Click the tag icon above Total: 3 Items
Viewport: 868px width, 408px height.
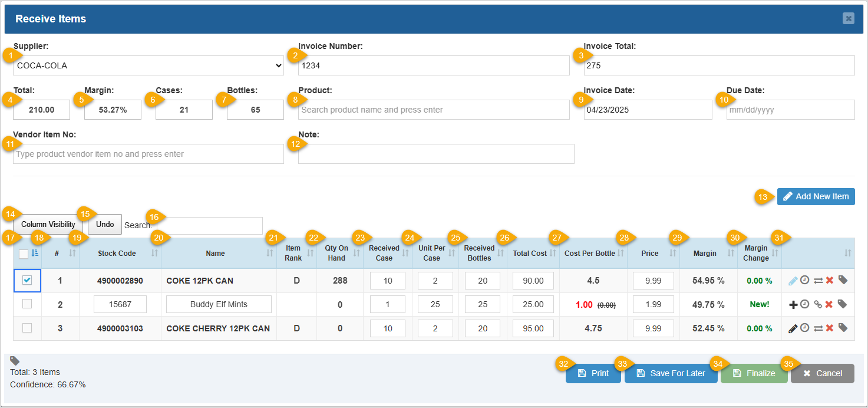15,361
